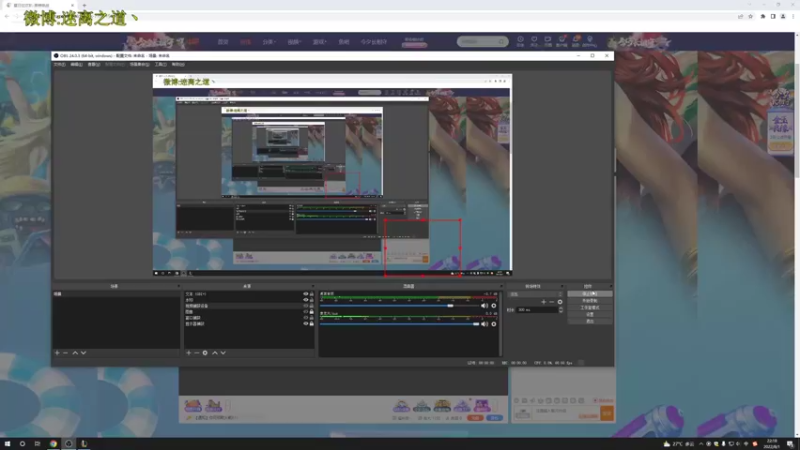The height and width of the screenshot is (450, 800).
Task: Bookmark this page with Chrome star icon
Action: (x=751, y=16)
